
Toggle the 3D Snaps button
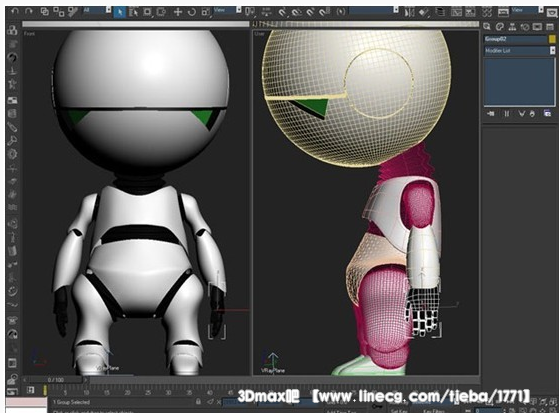coord(283,12)
